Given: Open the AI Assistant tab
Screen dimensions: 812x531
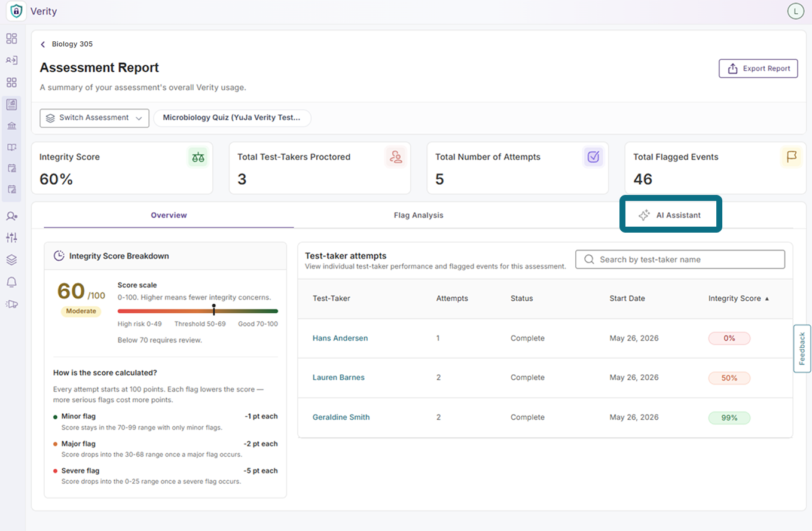Looking at the screenshot, I should pyautogui.click(x=670, y=215).
